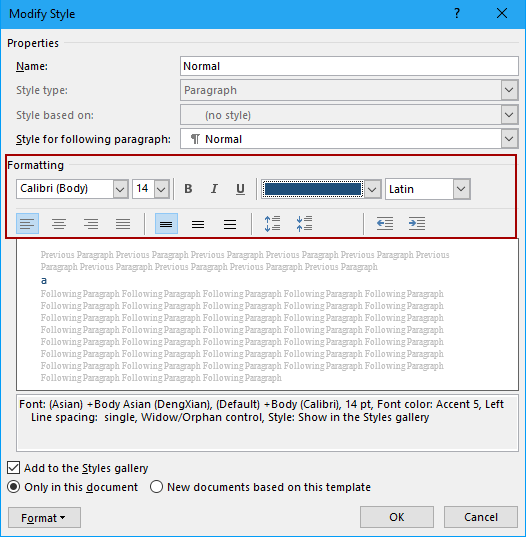This screenshot has height=537, width=526.
Task: Select Justify alignment icon
Action: (123, 224)
